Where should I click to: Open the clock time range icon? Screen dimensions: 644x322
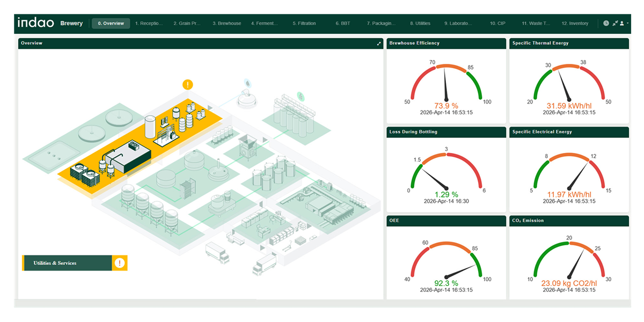pyautogui.click(x=606, y=24)
